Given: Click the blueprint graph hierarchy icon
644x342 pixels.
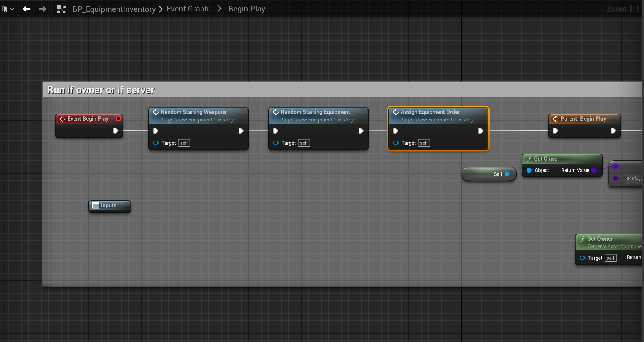Looking at the screenshot, I should (x=61, y=9).
